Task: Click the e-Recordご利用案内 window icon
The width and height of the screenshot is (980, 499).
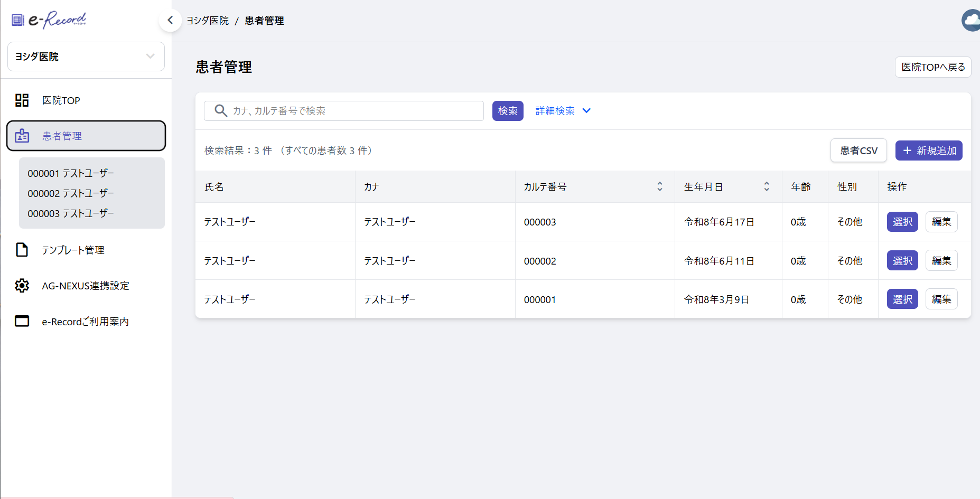Action: coord(22,321)
